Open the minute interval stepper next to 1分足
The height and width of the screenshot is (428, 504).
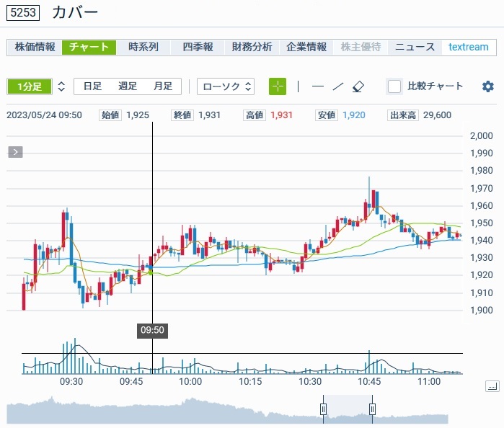(61, 86)
